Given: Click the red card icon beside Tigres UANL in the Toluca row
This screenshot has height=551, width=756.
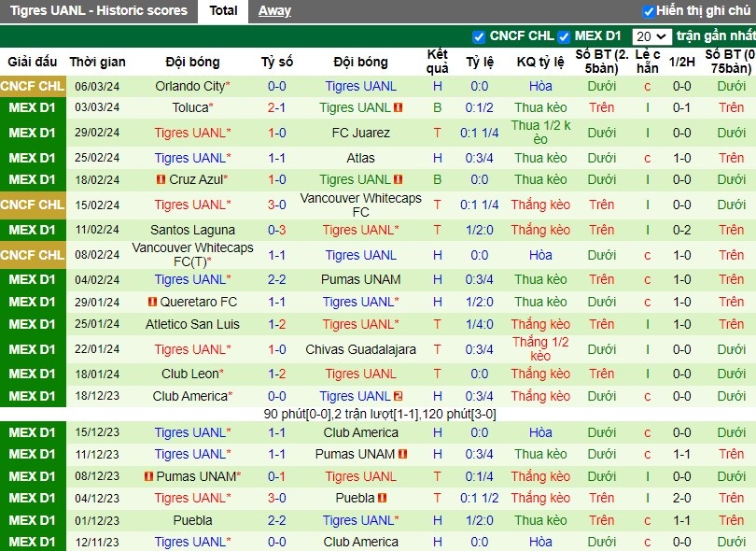Looking at the screenshot, I should (399, 107).
